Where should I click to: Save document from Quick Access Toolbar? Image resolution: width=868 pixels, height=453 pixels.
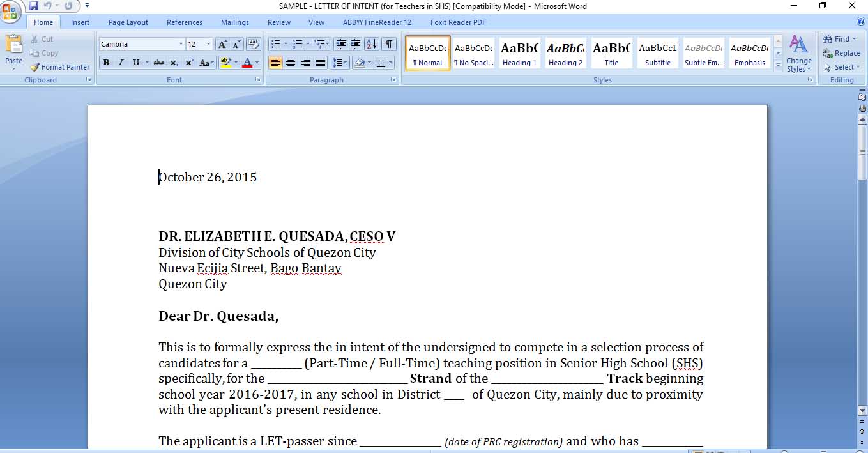click(34, 6)
